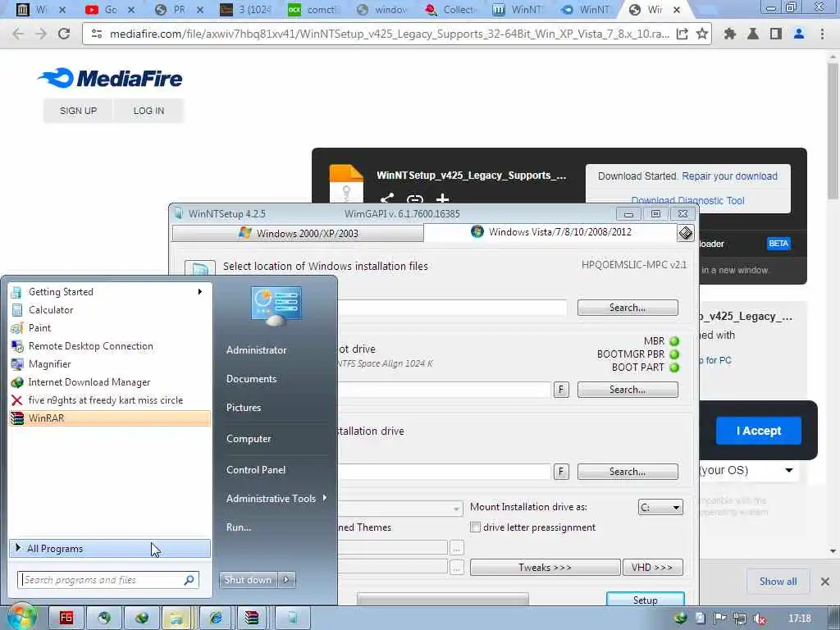Click the Setup button in WinNTSetup

point(645,600)
